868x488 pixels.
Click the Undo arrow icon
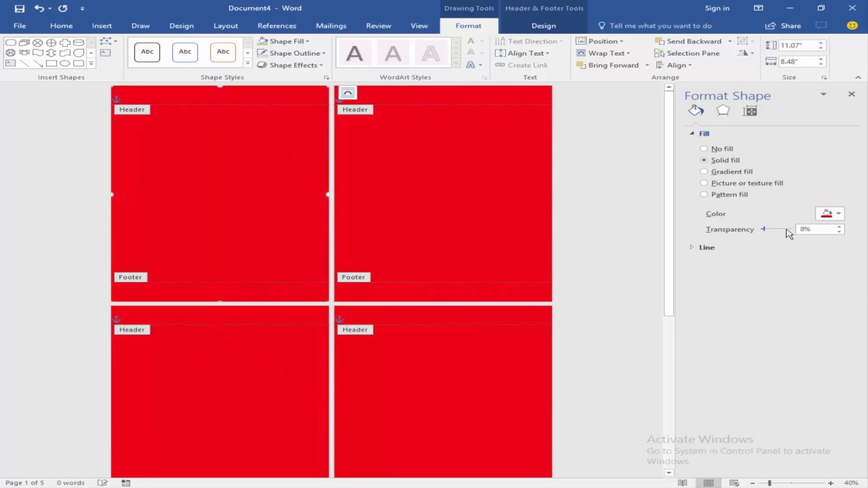pyautogui.click(x=39, y=8)
